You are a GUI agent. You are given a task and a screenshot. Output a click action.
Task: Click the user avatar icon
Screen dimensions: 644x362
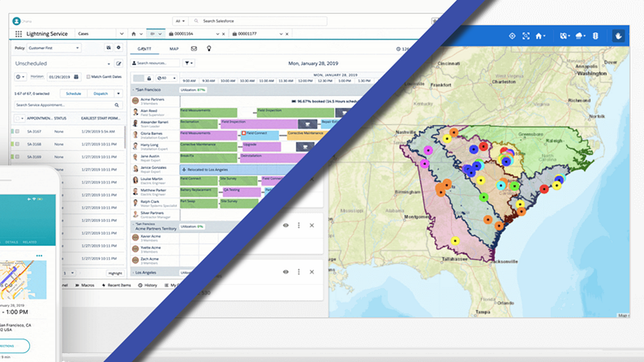coord(17,21)
